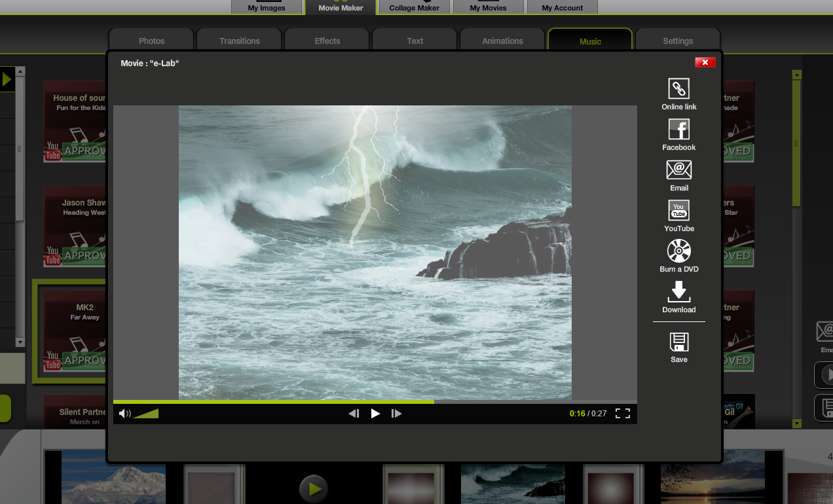This screenshot has height=504, width=833.
Task: Select the Burn a DVD icon
Action: click(678, 251)
